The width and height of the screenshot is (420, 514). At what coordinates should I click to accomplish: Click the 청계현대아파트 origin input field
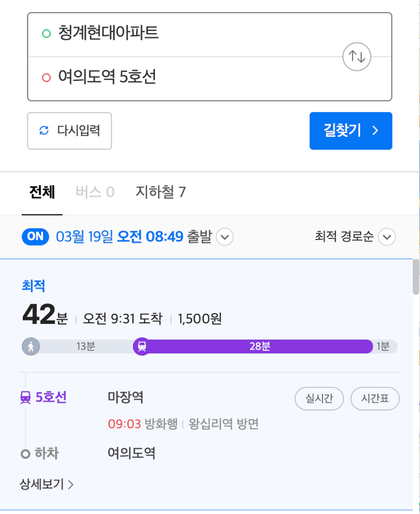pos(210,35)
